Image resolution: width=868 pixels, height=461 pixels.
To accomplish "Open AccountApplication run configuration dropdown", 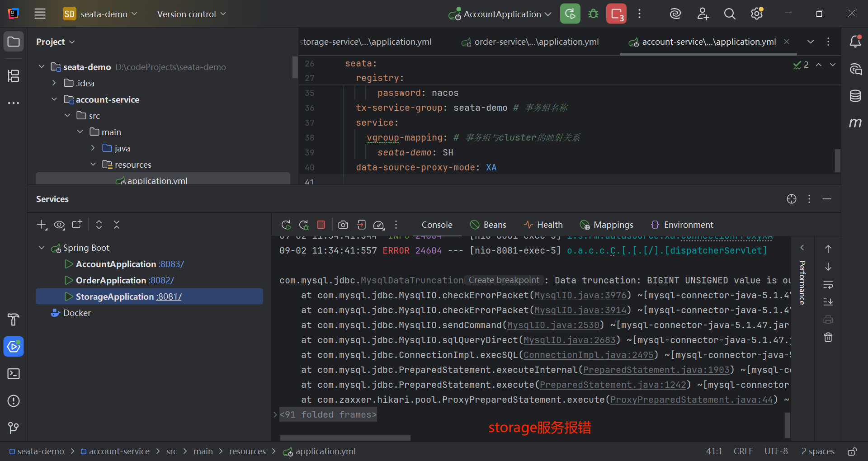I will (500, 14).
